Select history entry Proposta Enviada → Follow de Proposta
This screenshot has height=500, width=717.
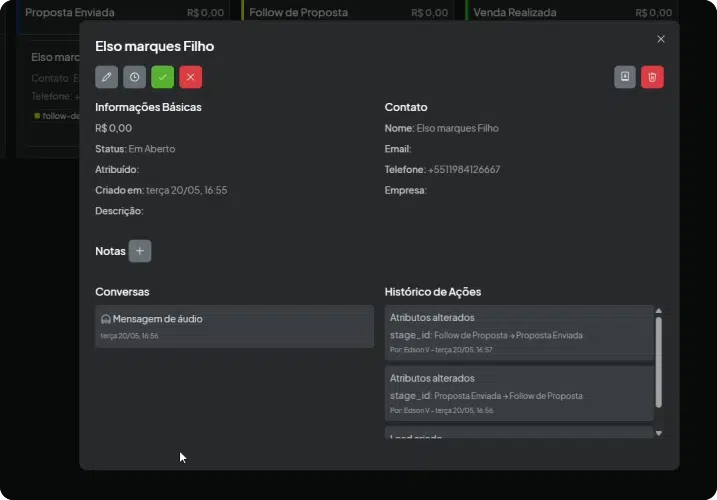(519, 393)
